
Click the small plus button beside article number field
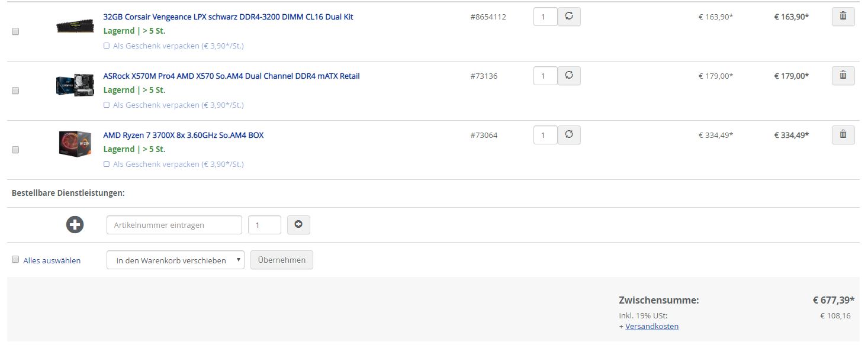click(x=298, y=225)
